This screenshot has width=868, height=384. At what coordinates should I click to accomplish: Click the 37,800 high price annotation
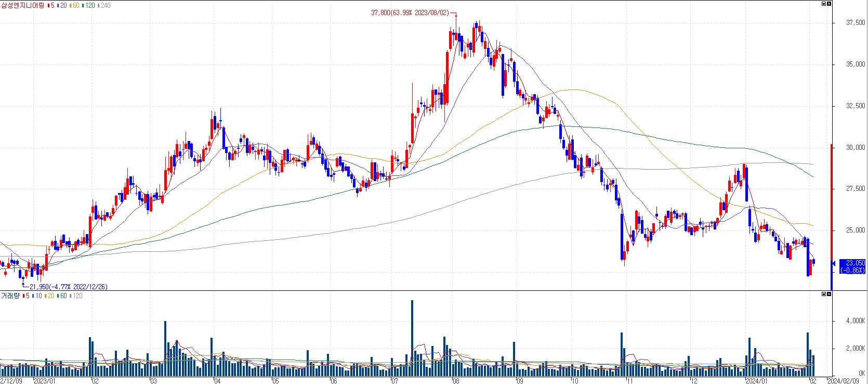410,14
